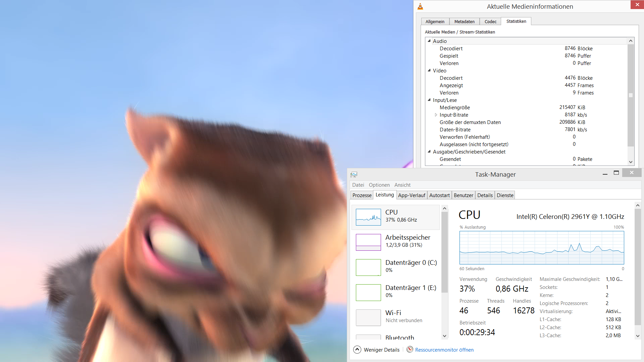The width and height of the screenshot is (644, 362).
Task: Select the Daten-Bitrate row
Action: point(526,129)
